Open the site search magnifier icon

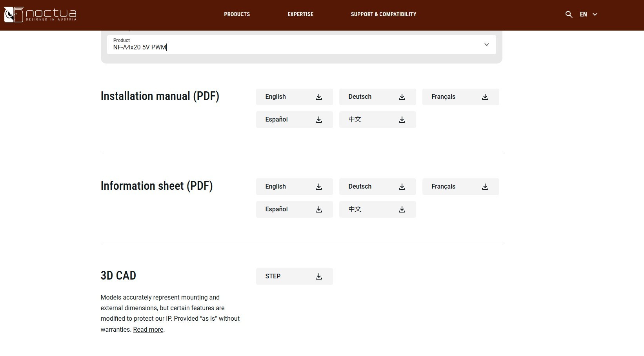coord(568,15)
